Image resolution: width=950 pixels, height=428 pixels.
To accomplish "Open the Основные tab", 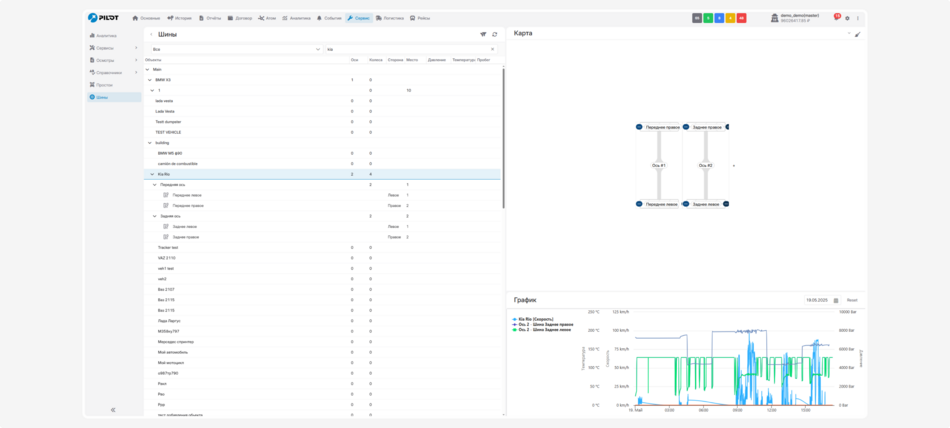I will click(146, 18).
